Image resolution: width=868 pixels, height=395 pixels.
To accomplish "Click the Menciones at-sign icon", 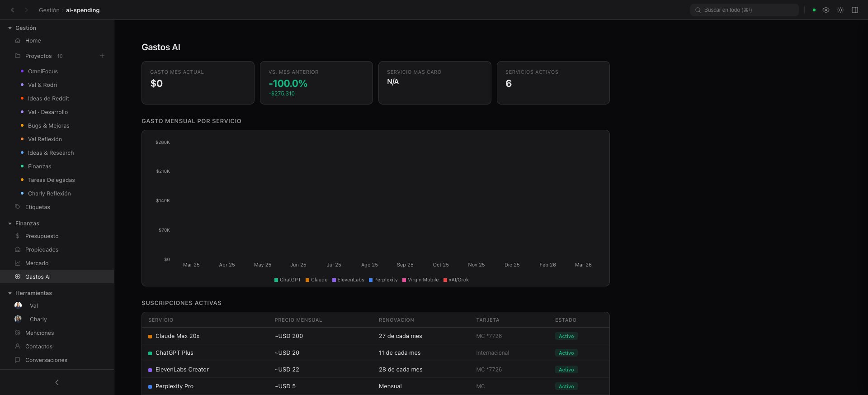I will tap(18, 333).
